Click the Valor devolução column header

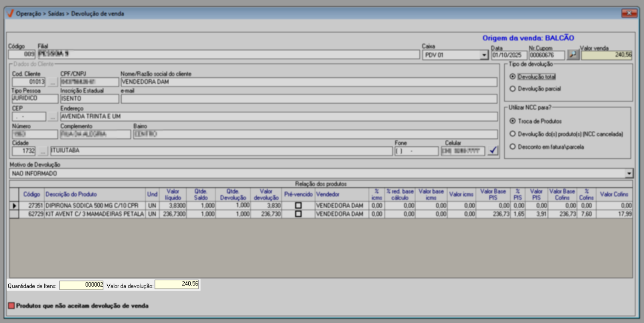266,194
